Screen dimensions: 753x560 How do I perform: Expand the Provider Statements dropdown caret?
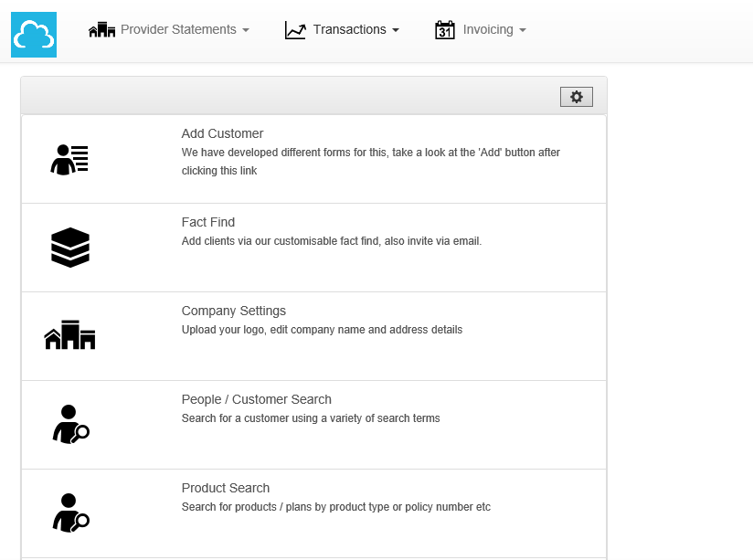point(246,30)
